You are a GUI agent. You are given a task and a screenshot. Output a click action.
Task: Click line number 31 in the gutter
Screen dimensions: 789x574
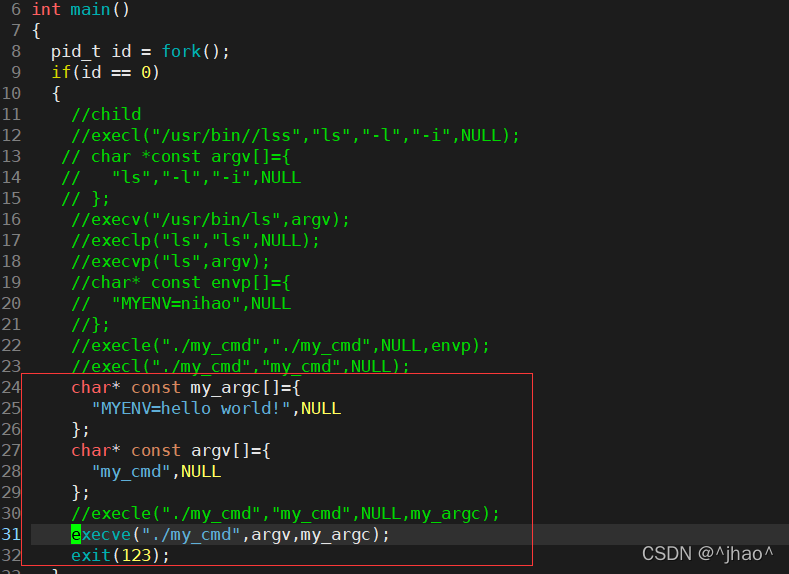coord(11,535)
